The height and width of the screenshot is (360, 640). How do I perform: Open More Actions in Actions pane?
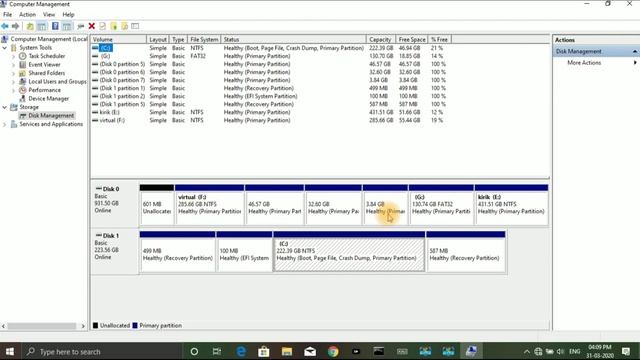pos(584,62)
